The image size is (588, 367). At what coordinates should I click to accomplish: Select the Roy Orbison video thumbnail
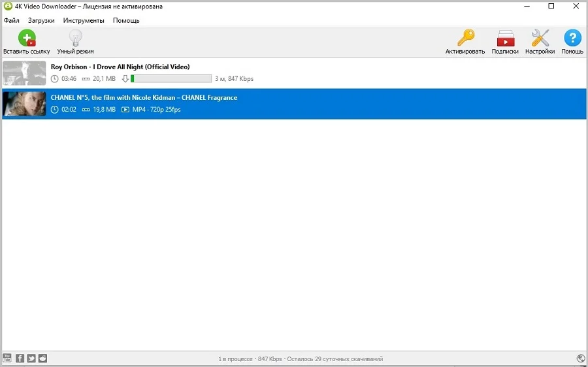pos(24,73)
